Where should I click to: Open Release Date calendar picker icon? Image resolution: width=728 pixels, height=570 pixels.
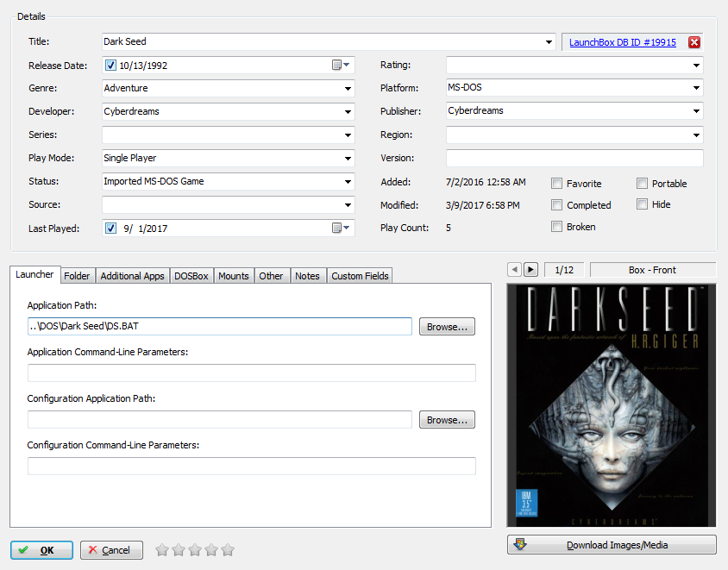point(341,65)
